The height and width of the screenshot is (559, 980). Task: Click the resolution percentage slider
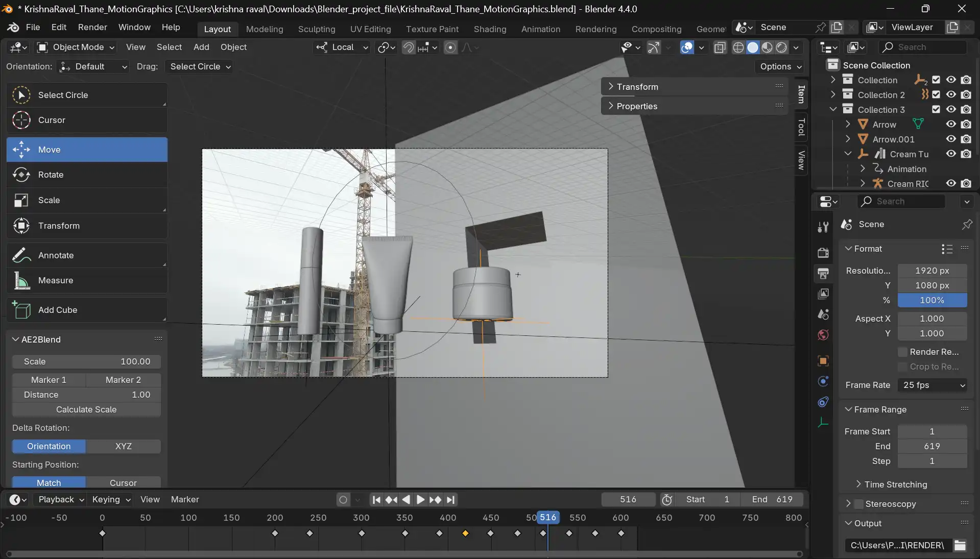pyautogui.click(x=932, y=300)
